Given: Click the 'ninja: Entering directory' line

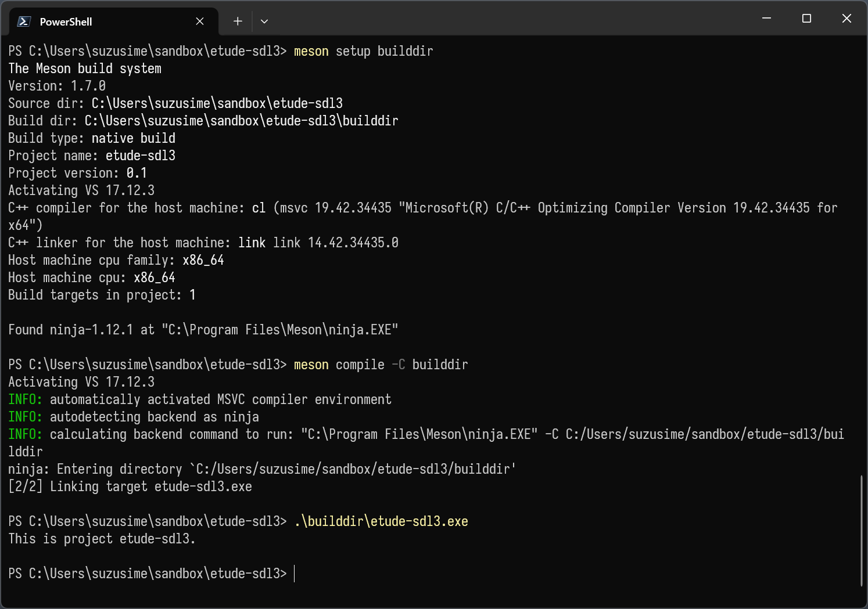Looking at the screenshot, I should click(262, 469).
